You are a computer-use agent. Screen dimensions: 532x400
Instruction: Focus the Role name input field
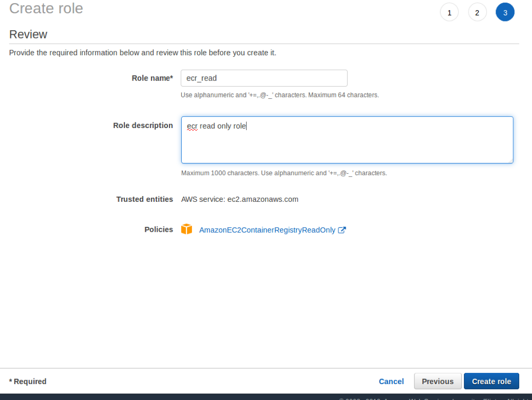pos(264,78)
